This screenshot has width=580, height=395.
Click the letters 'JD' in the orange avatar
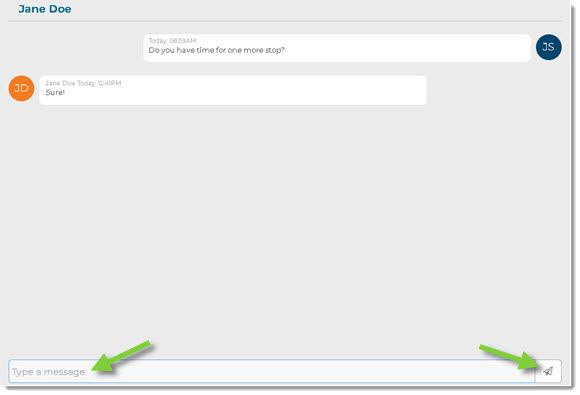tap(21, 88)
